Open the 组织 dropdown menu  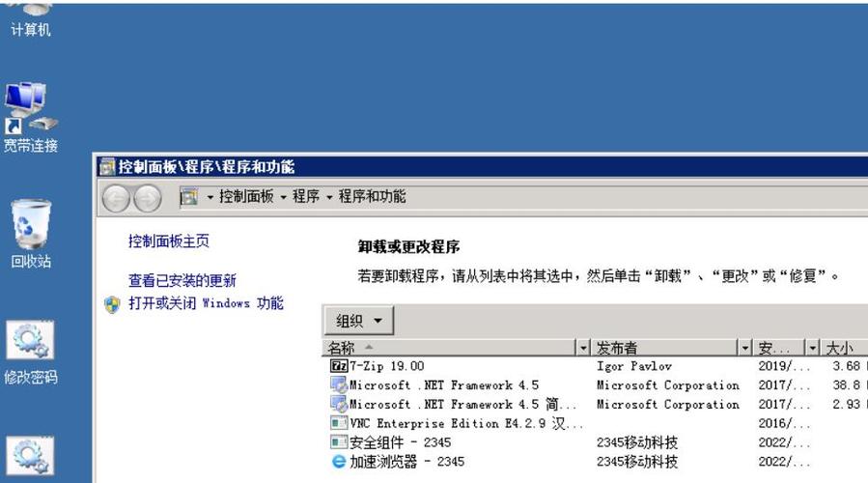coord(358,321)
